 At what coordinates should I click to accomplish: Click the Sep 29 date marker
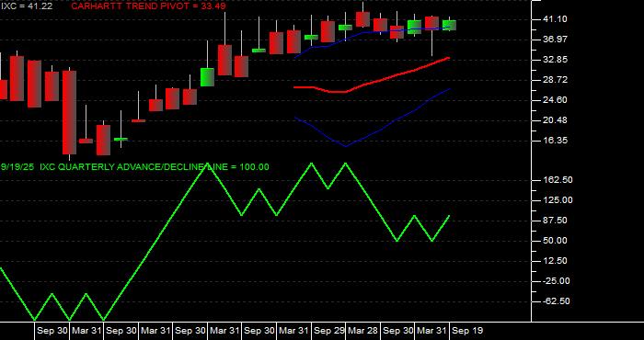tap(328, 331)
